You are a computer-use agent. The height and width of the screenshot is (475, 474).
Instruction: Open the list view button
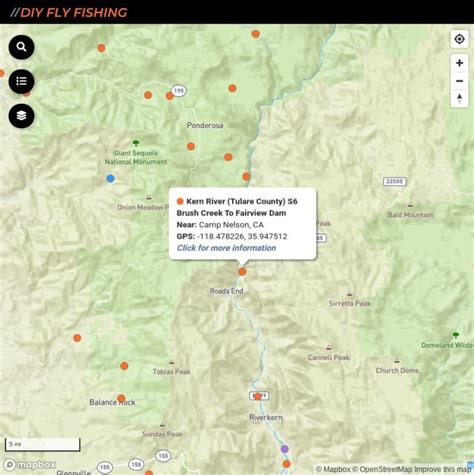21,81
